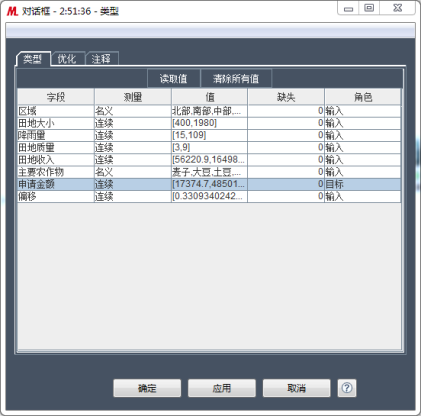421x416 pixels.
Task: Click the 角色 column header
Action: click(x=363, y=97)
